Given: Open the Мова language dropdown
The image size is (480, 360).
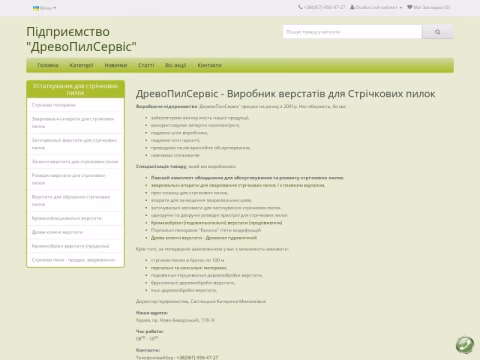Looking at the screenshot, I should tap(44, 8).
